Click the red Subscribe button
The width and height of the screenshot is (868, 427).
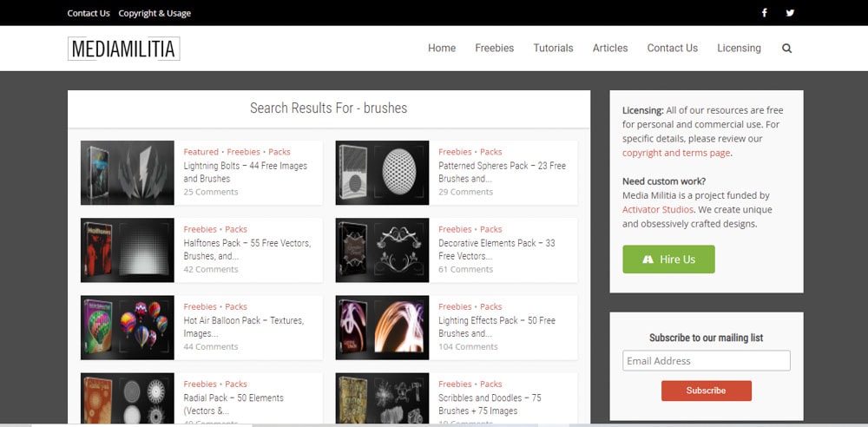pyautogui.click(x=707, y=391)
